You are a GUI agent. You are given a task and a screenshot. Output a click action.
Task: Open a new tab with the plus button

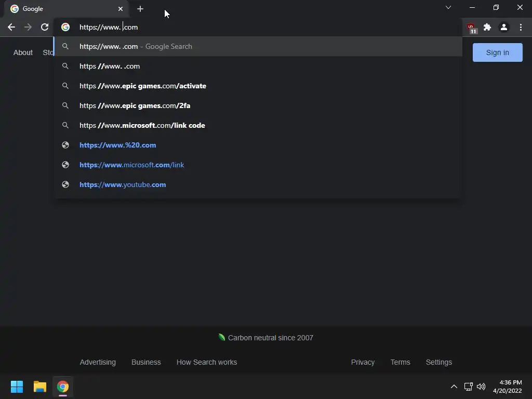click(140, 9)
